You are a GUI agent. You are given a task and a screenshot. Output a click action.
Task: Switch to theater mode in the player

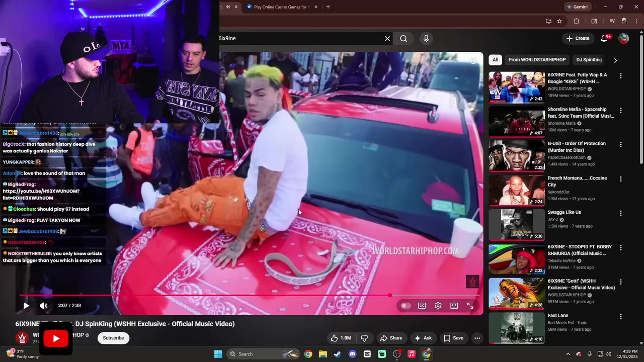point(454,306)
